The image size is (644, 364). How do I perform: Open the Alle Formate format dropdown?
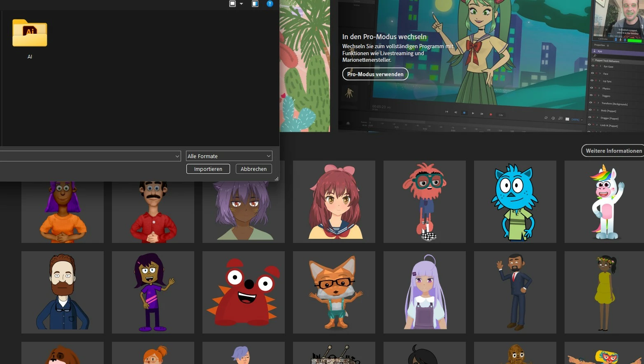[x=229, y=156]
